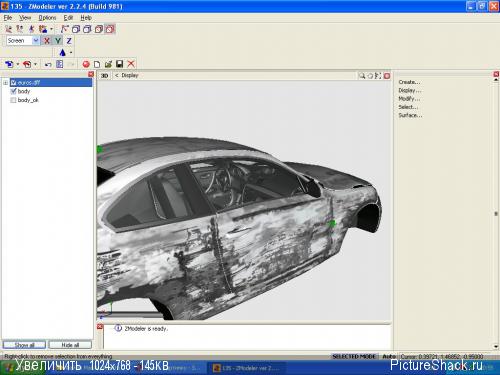Close the message log panel
The width and height of the screenshot is (500, 375).
(x=100, y=327)
